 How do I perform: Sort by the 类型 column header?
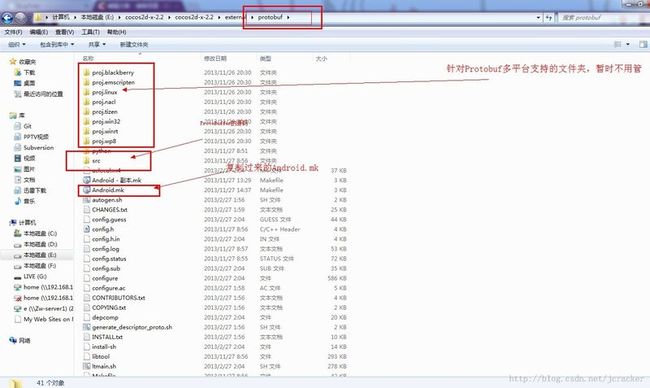[265, 58]
